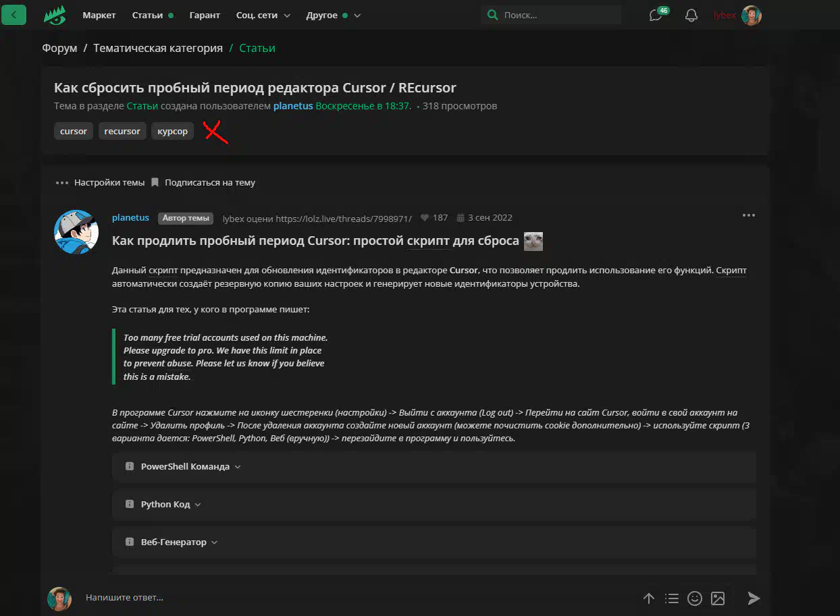
Task: Send the reply with paper plane icon
Action: tap(754, 598)
